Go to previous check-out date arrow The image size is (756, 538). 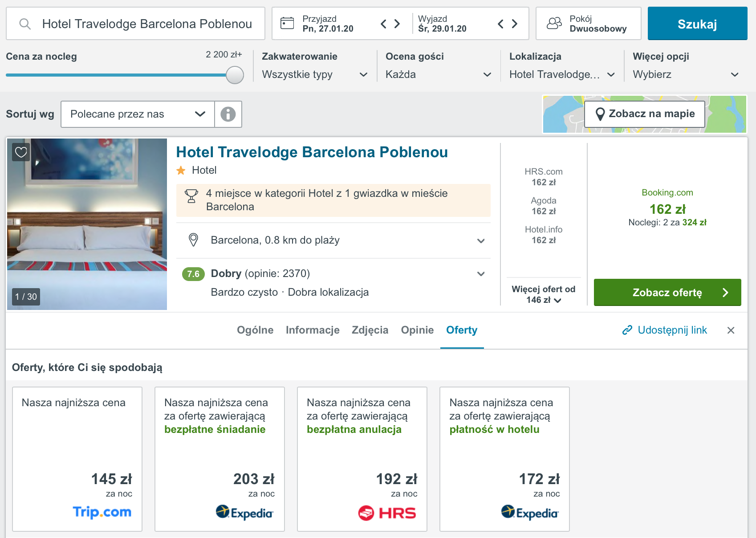(x=501, y=24)
